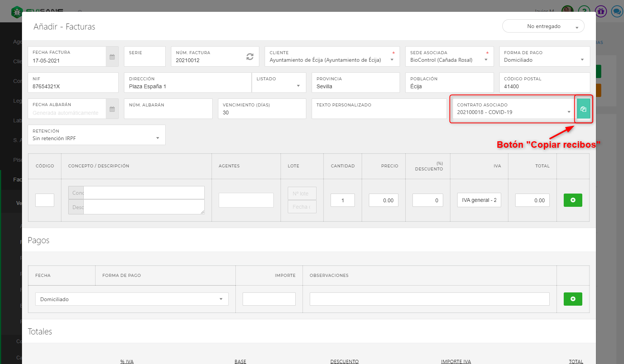This screenshot has height=364, width=624.
Task: Select the Domiciliado payment method dropdown in Pagos
Action: coord(132,299)
